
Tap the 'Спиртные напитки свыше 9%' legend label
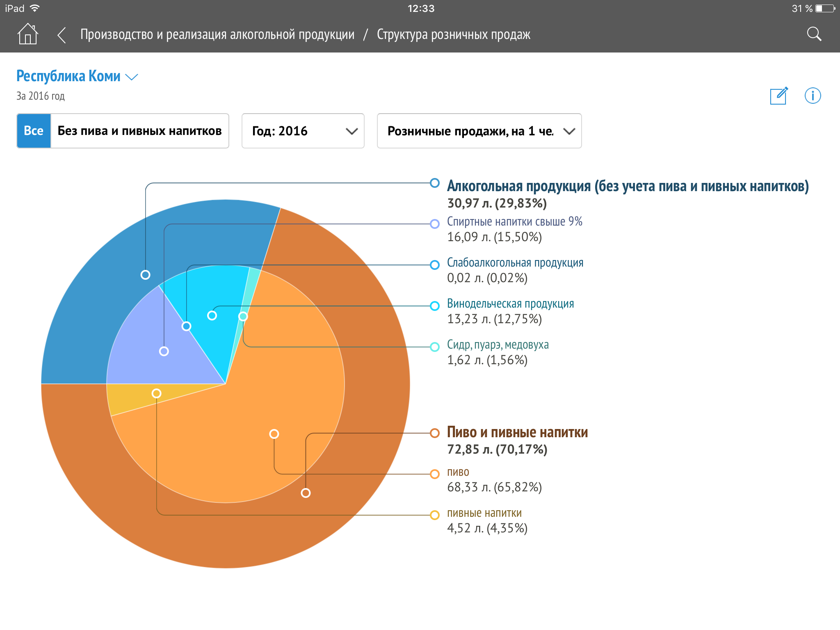click(x=514, y=221)
